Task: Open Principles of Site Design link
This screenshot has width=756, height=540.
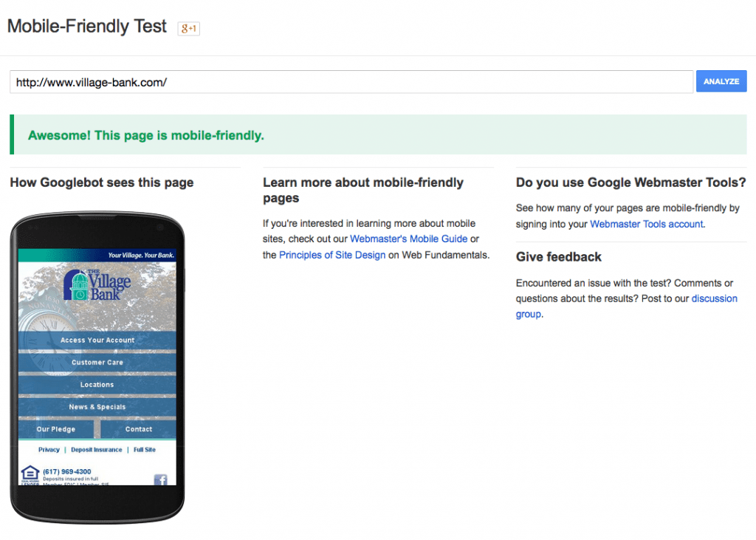Action: click(332, 255)
